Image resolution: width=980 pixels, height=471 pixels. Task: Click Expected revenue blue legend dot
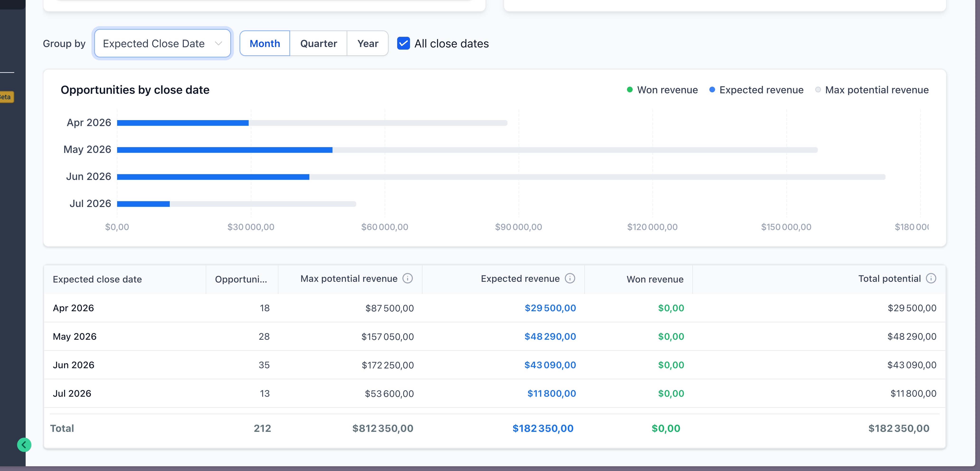[x=712, y=90]
